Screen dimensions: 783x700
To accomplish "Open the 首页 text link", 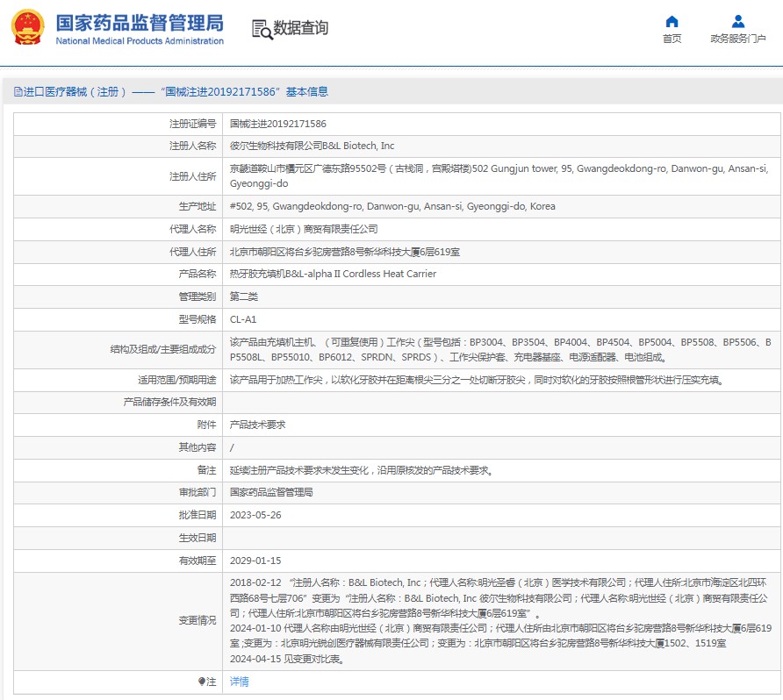I will (x=672, y=39).
